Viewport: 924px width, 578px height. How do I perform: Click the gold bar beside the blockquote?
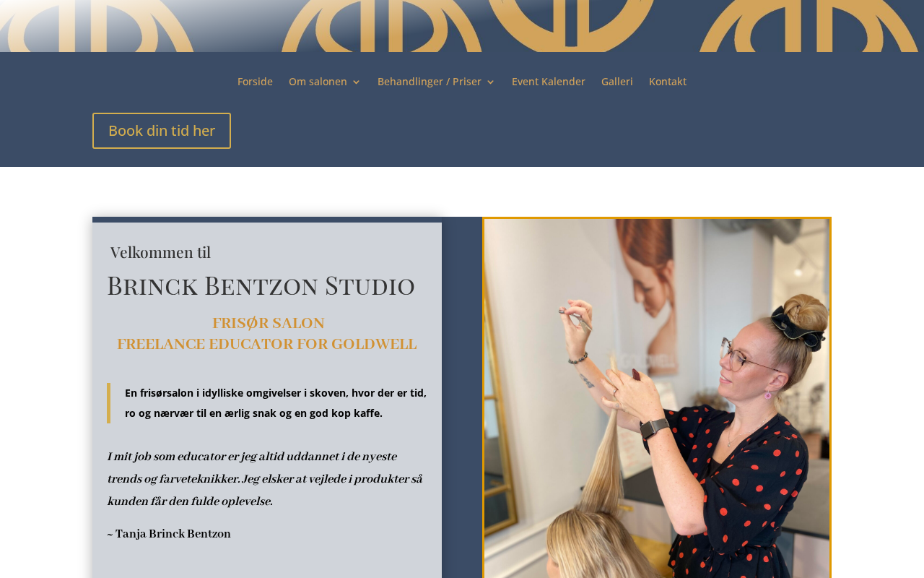(x=109, y=403)
